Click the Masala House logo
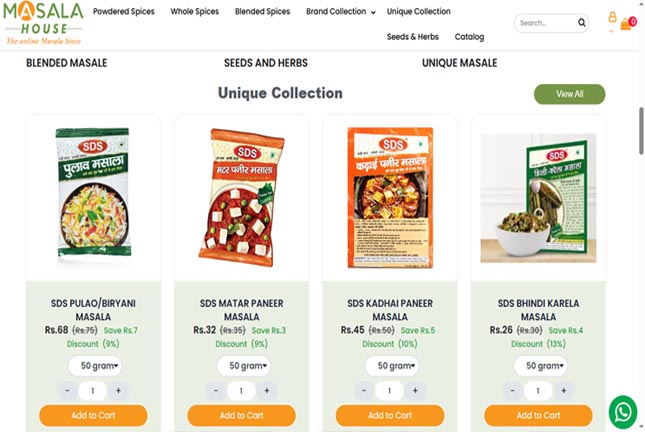Image resolution: width=645 pixels, height=432 pixels. 43,24
